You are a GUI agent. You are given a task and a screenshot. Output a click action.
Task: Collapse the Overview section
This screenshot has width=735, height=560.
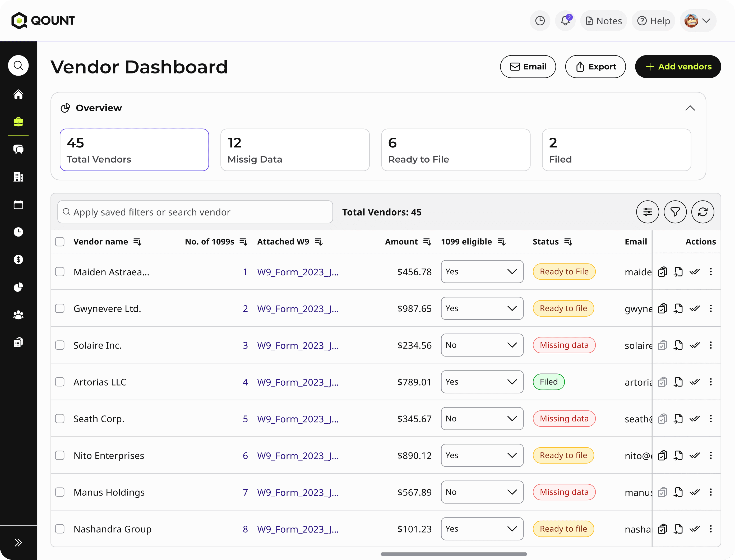pyautogui.click(x=690, y=108)
